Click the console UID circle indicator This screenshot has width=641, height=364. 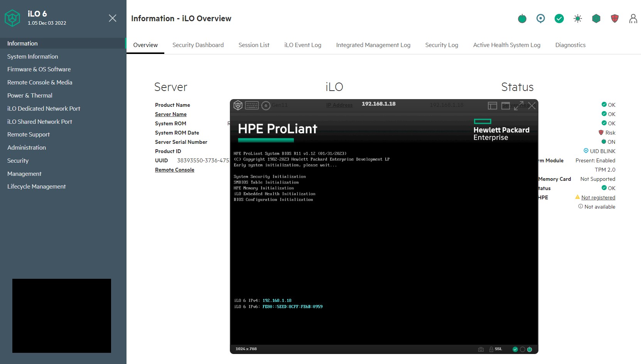[x=523, y=349]
